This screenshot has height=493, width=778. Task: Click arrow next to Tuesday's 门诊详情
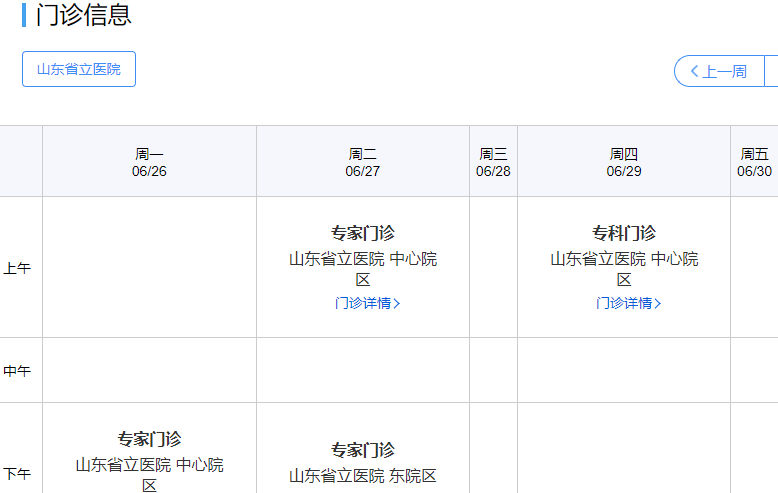397,303
